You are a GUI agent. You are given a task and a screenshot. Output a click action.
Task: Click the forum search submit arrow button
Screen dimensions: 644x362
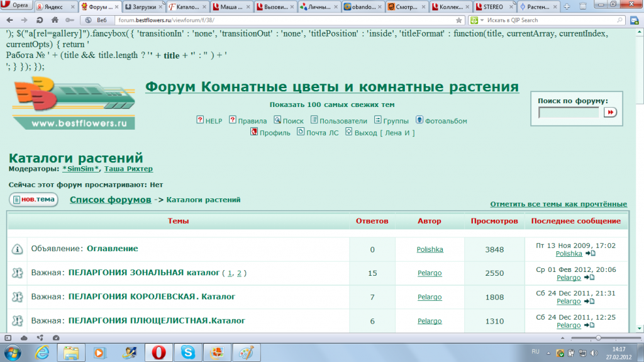tap(610, 112)
